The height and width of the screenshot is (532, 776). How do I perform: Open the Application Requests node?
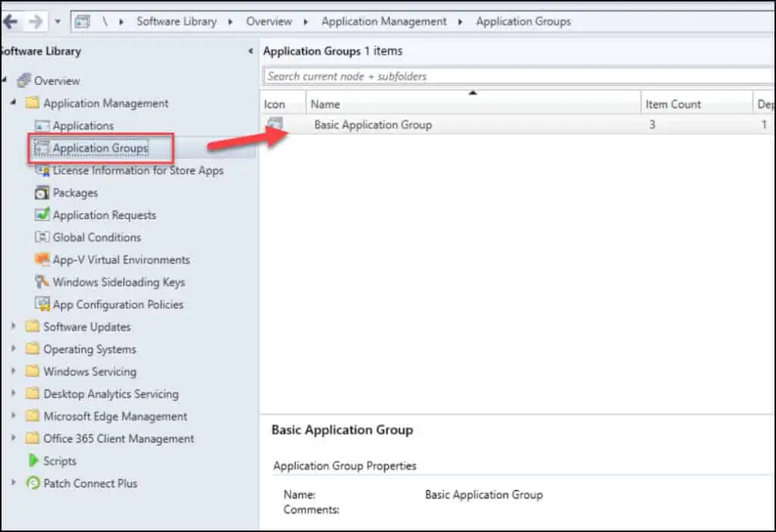(x=105, y=215)
